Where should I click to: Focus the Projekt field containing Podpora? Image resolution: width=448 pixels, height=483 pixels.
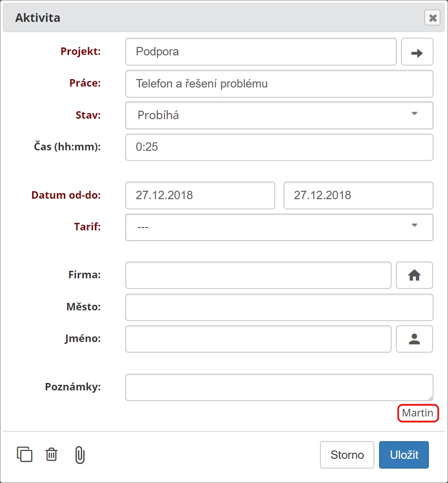tap(261, 52)
